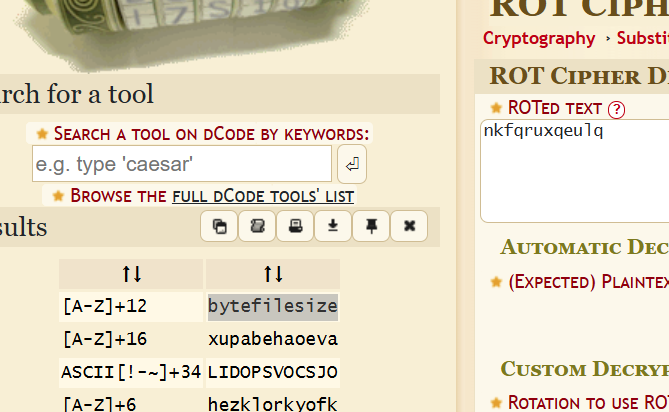The height and width of the screenshot is (412, 669).
Task: Select the [A-Z]+16 rotation cell
Action: pos(131,339)
